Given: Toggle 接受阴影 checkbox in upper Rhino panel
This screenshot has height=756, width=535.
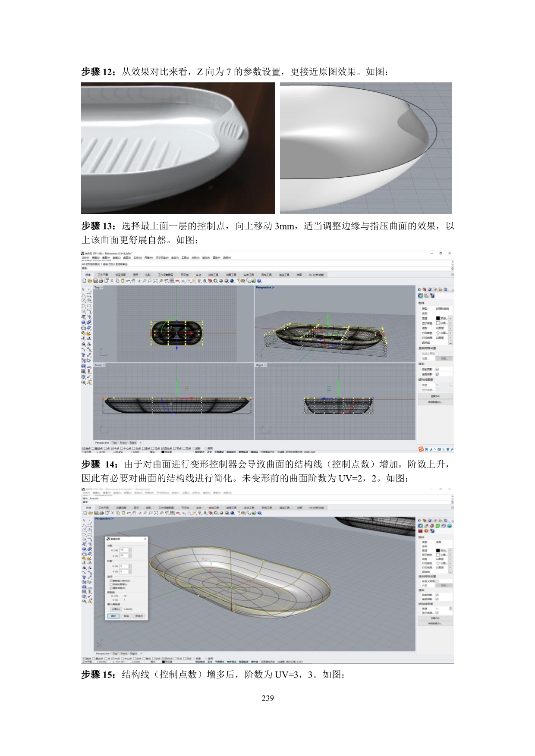Looking at the screenshot, I should coord(437,374).
